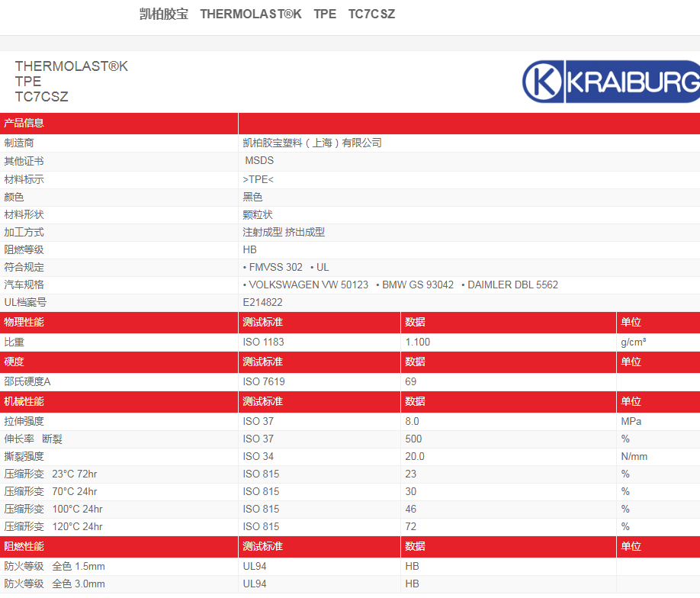The height and width of the screenshot is (598, 700).
Task: Click the UL file number E214822
Action: [262, 303]
